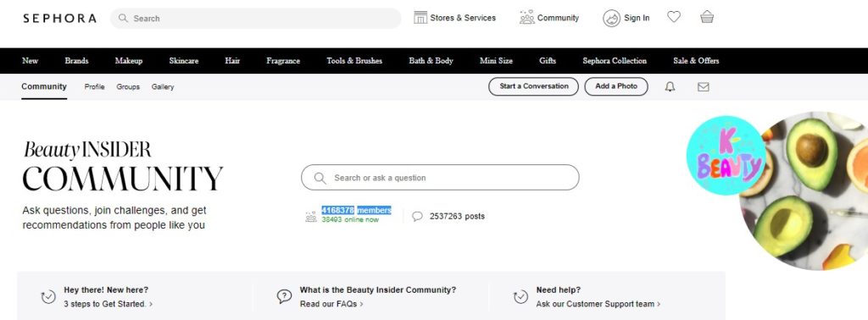868x320 pixels.
Task: Open Ask our Customer Support team link
Action: click(x=598, y=304)
